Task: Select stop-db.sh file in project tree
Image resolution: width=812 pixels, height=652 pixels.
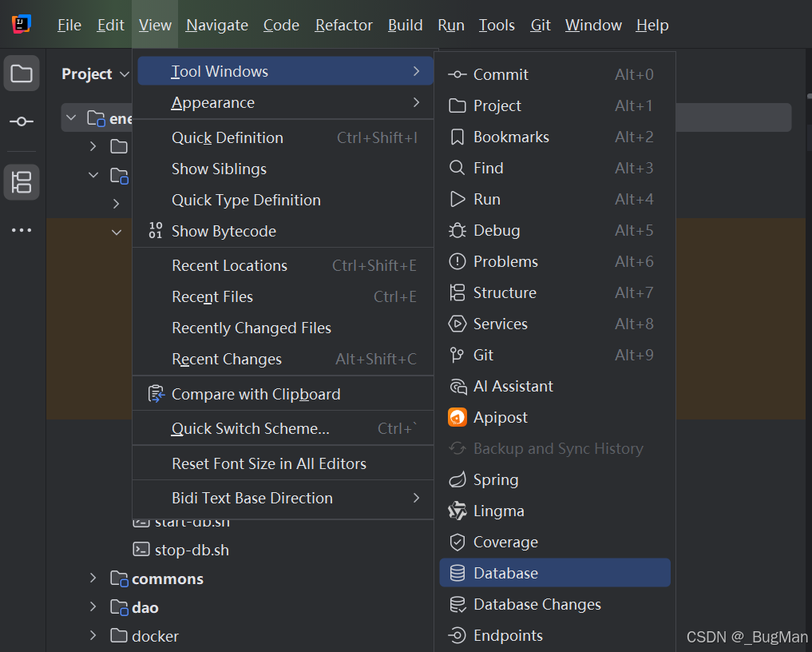Action: click(192, 550)
